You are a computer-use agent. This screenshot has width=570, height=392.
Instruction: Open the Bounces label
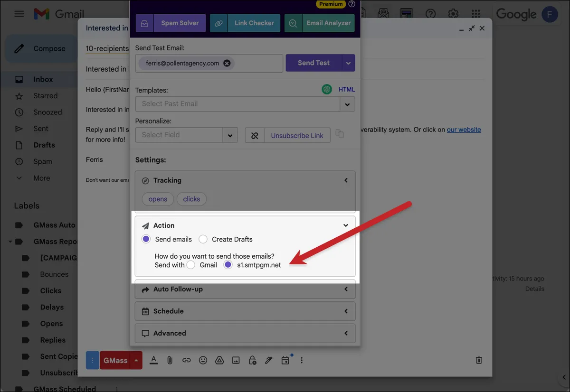click(54, 274)
